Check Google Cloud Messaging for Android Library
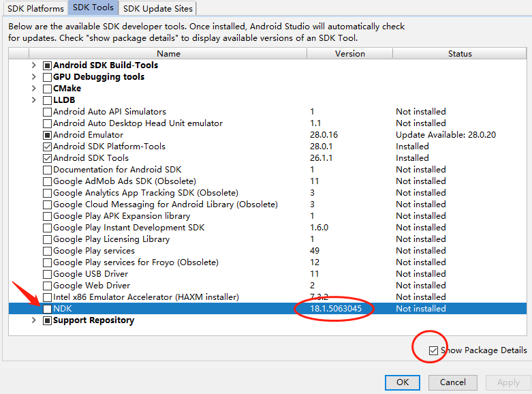This screenshot has width=532, height=394. click(48, 204)
